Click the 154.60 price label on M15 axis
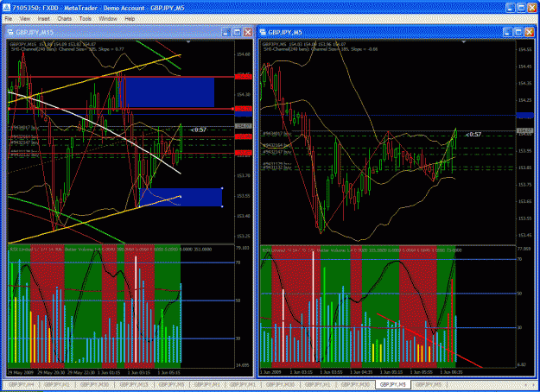The image size is (540, 392). (x=243, y=54)
